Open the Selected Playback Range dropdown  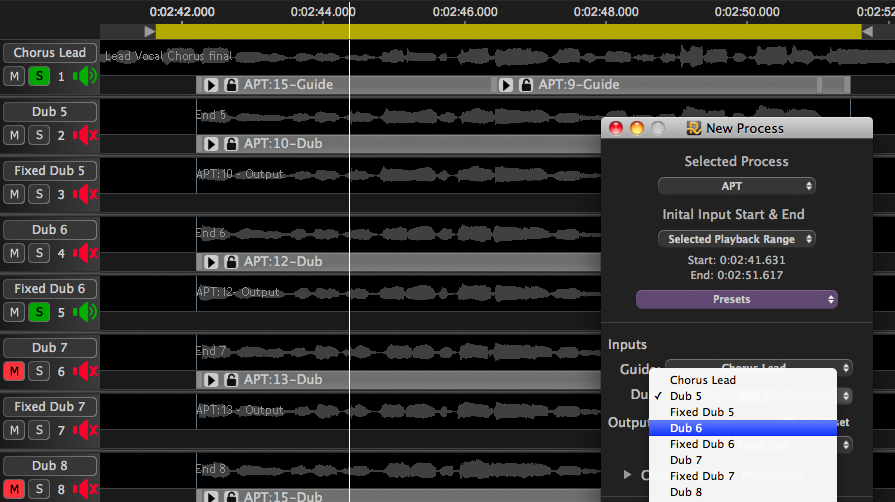click(x=736, y=239)
